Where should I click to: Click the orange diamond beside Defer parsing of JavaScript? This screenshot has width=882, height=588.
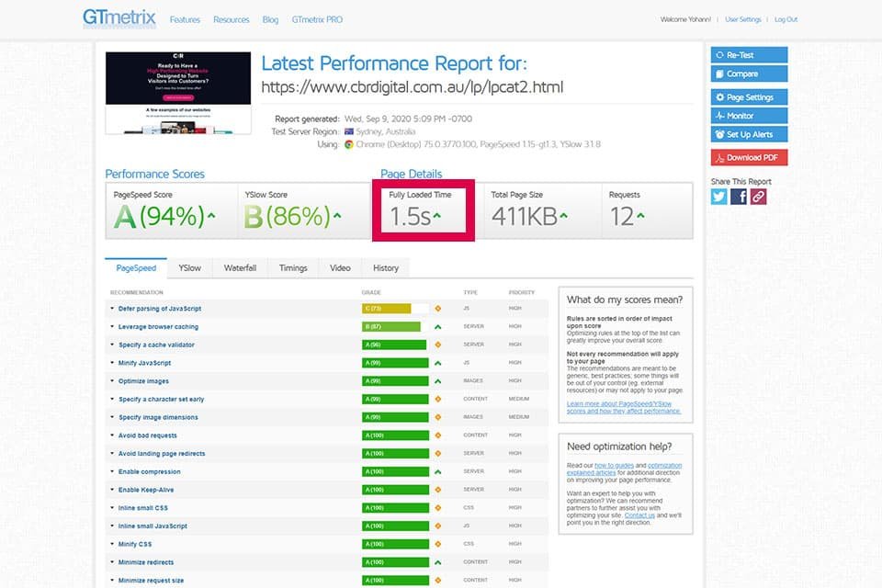click(438, 309)
